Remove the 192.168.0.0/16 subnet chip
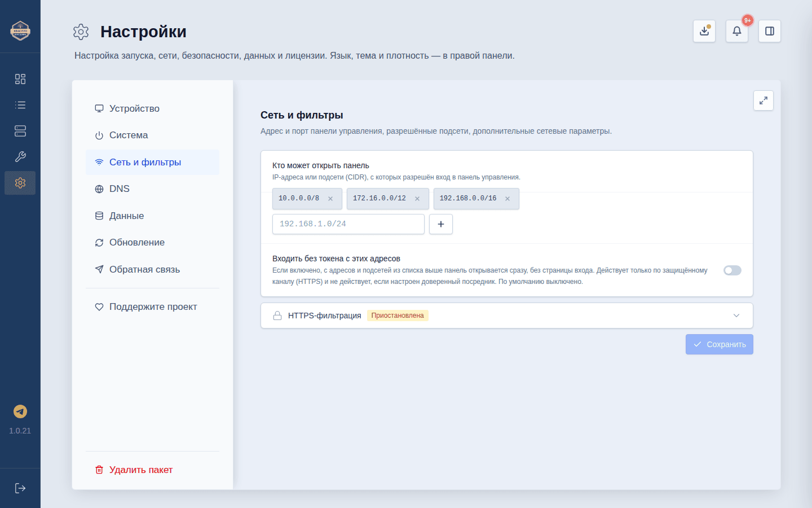 pyautogui.click(x=507, y=199)
